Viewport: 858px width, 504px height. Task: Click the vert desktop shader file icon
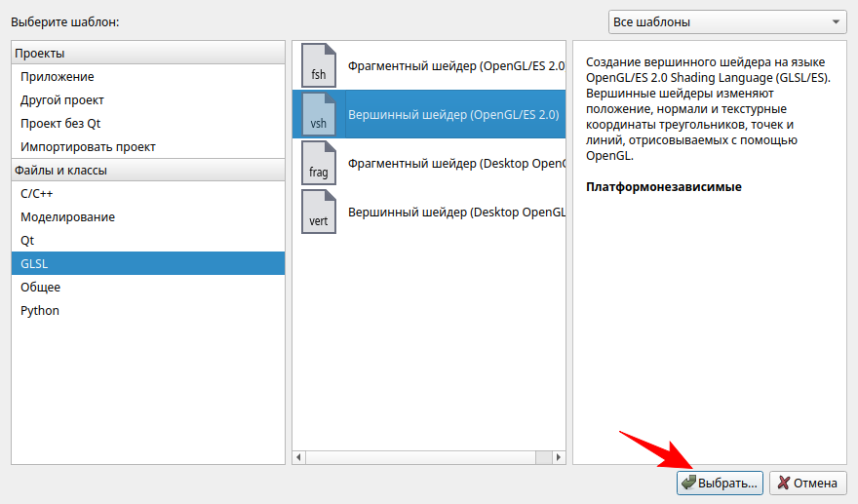pyautogui.click(x=319, y=212)
